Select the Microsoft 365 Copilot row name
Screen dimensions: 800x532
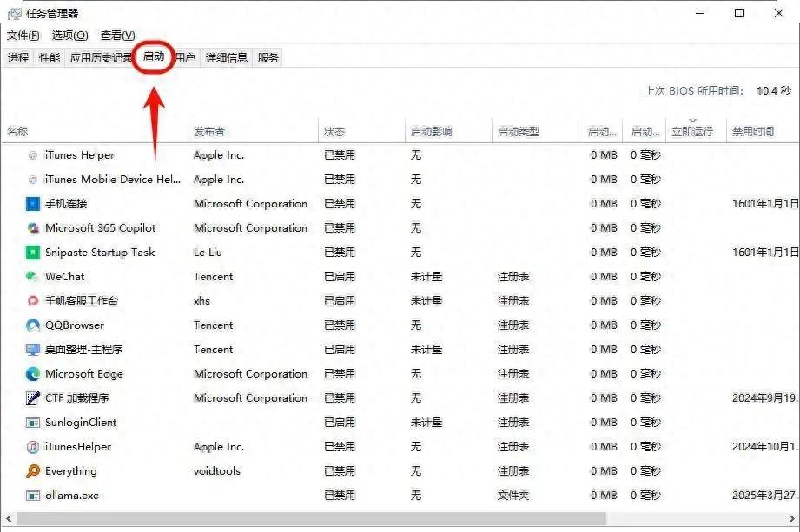[x=100, y=228]
